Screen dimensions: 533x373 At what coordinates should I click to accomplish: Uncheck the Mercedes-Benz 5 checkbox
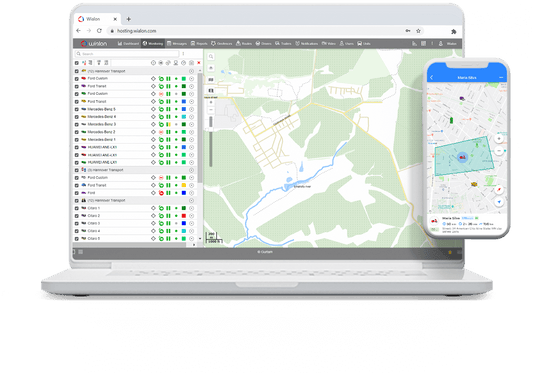(76, 109)
